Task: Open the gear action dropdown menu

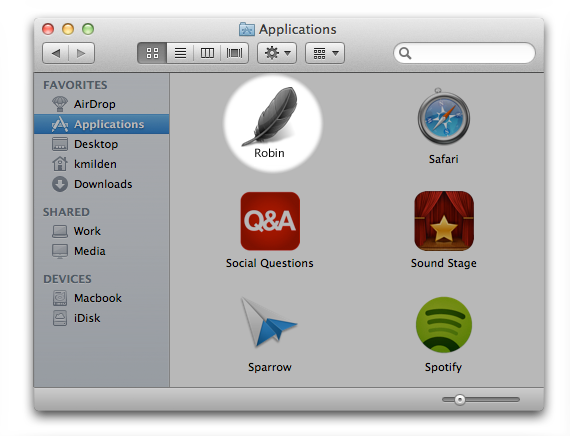Action: (277, 53)
